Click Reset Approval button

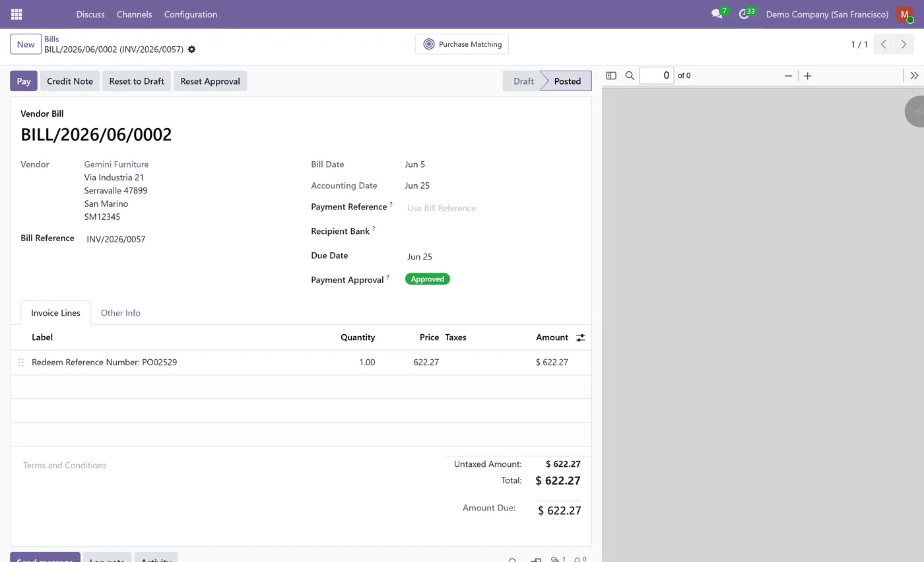click(x=210, y=81)
